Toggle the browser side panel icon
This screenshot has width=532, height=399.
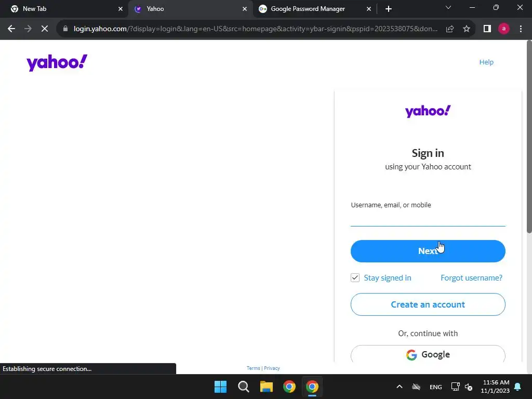487,29
